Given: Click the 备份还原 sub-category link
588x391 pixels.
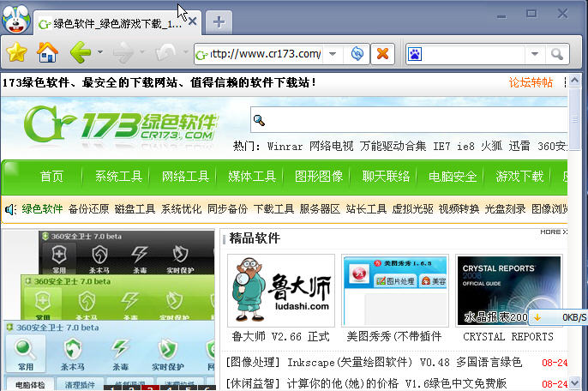Looking at the screenshot, I should coord(88,209).
